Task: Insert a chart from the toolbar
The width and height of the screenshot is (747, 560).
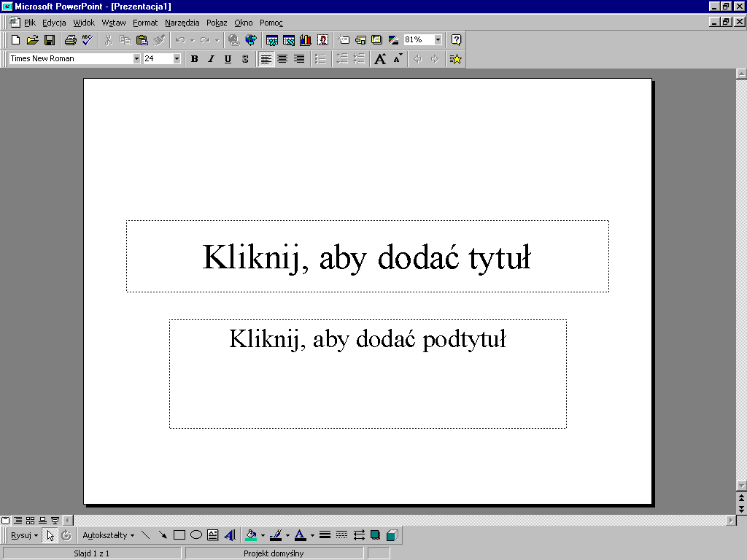Action: [305, 40]
